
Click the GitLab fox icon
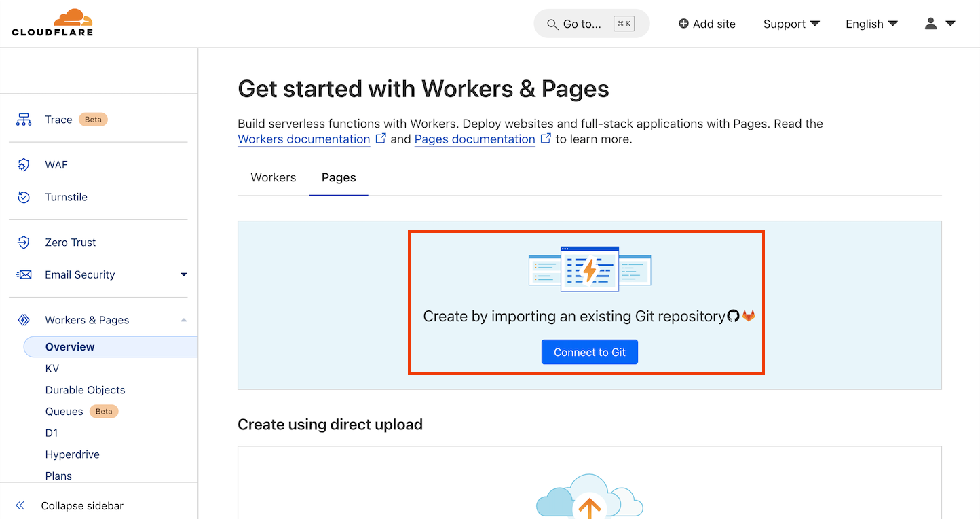tap(749, 315)
